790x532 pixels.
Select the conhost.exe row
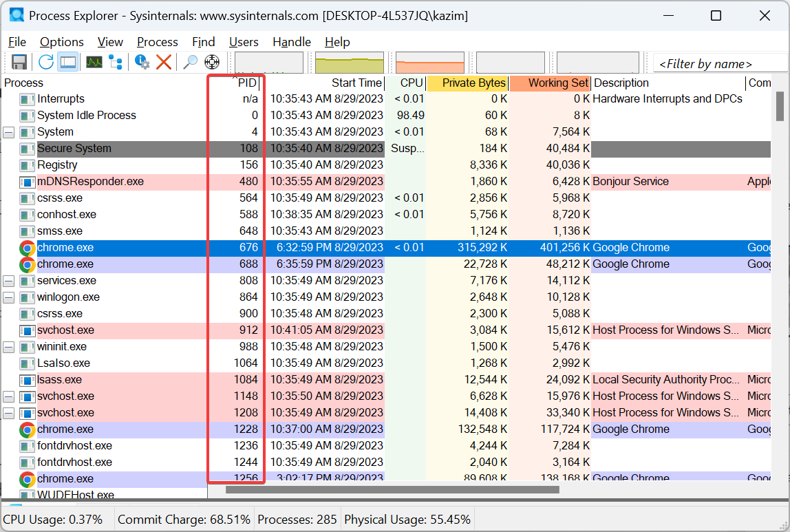click(387, 215)
